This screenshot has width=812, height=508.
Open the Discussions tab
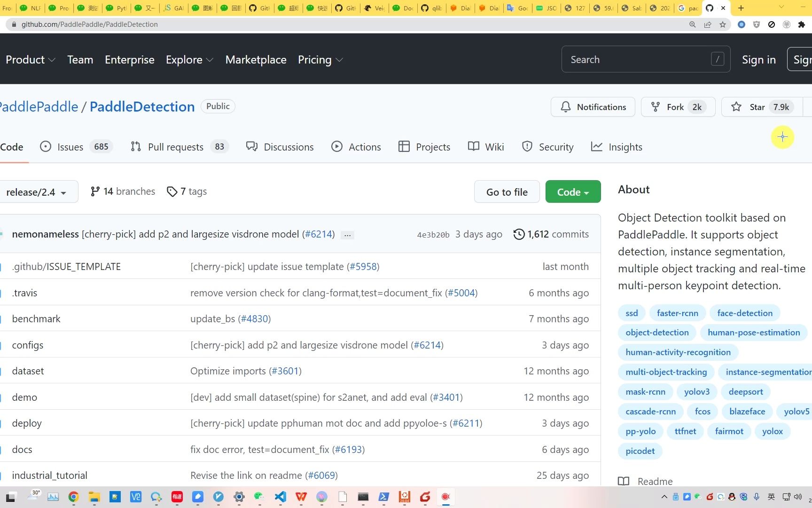[x=280, y=147]
